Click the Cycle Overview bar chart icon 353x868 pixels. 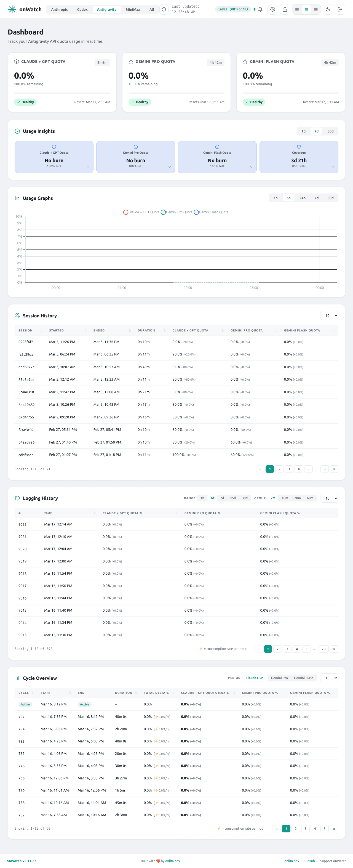click(18, 678)
